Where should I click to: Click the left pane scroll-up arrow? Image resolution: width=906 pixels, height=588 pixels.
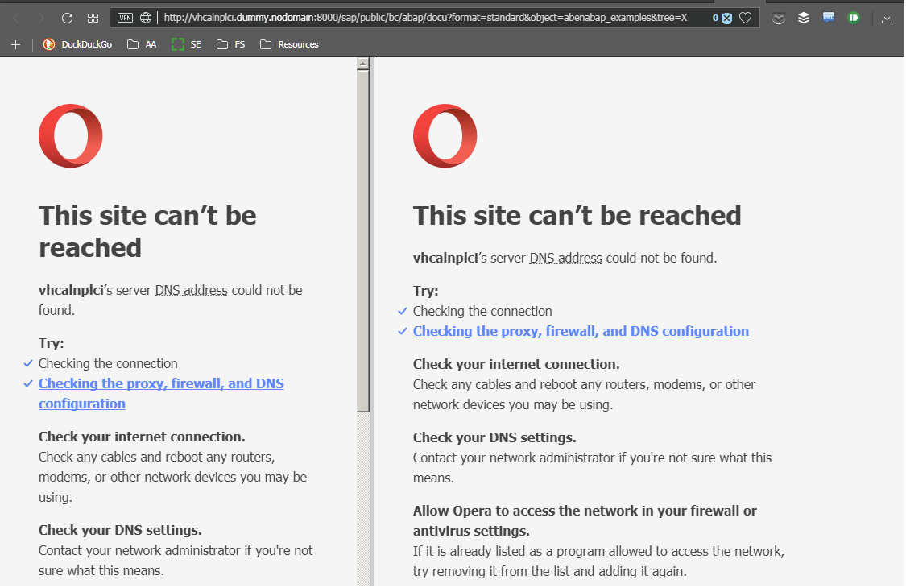point(363,64)
